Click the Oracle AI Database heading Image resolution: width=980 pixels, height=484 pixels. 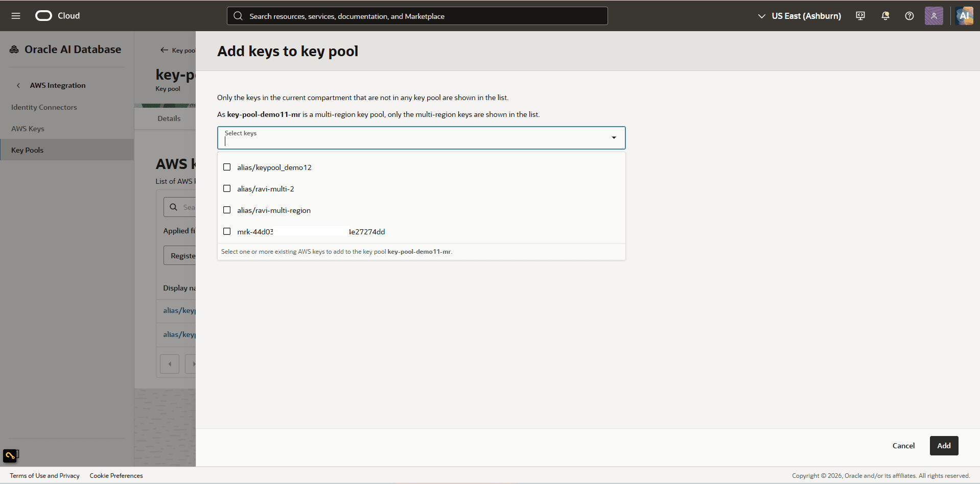pyautogui.click(x=73, y=50)
